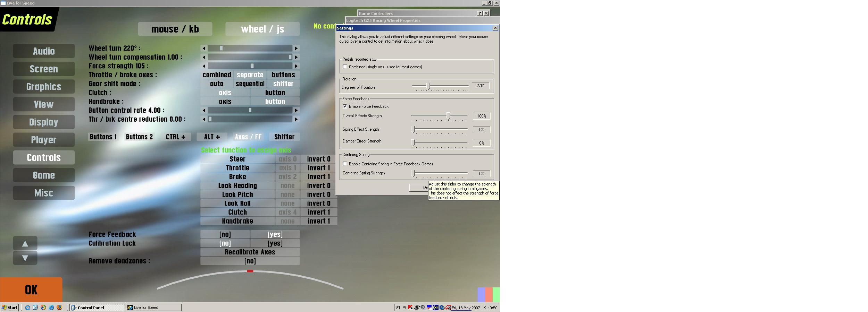Viewport: 868px width, 312px height.
Task: Decrease Wheel turn with left arrow
Action: 204,48
